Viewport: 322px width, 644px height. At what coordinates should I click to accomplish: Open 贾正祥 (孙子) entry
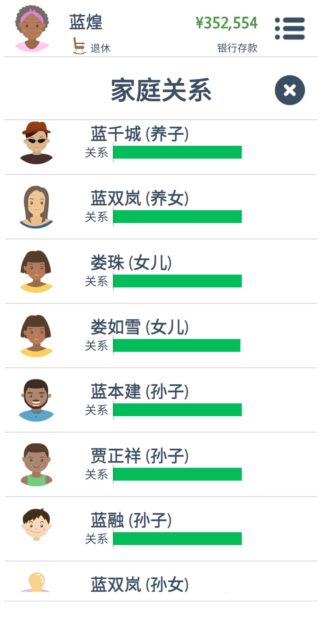[x=161, y=465]
